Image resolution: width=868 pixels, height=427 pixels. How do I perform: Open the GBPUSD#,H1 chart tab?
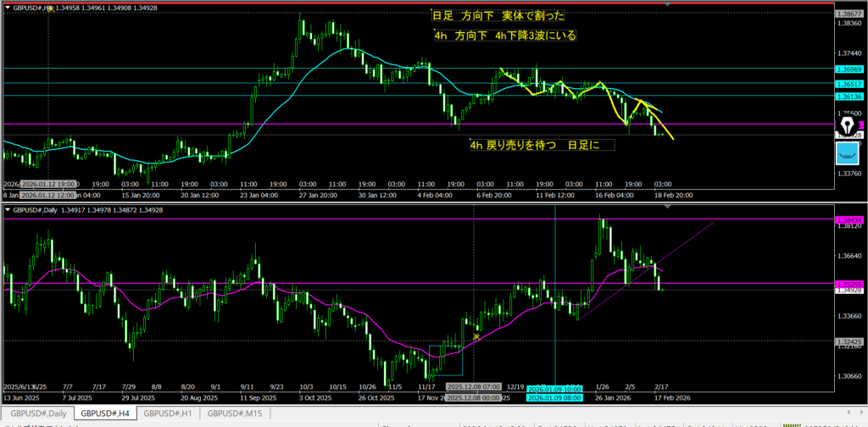coord(170,413)
